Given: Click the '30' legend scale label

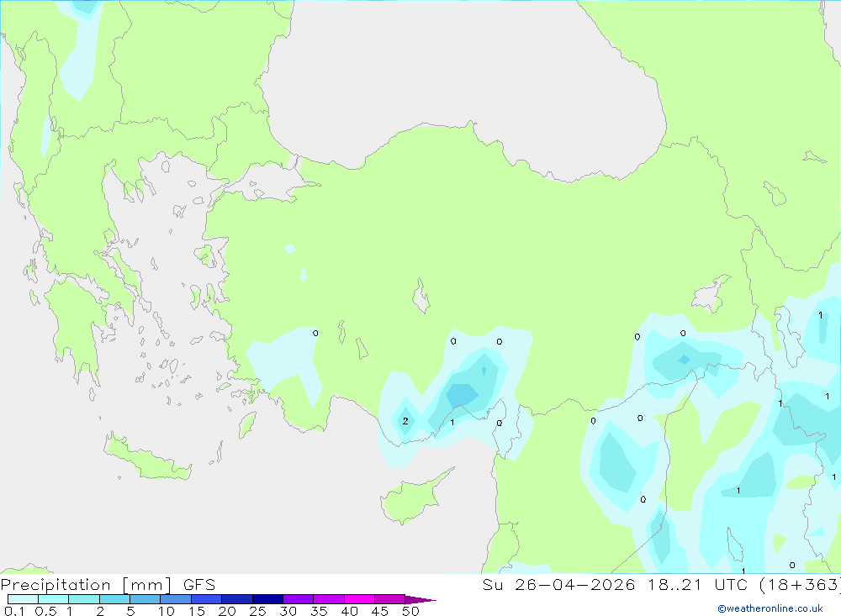Looking at the screenshot, I should 288,611.
